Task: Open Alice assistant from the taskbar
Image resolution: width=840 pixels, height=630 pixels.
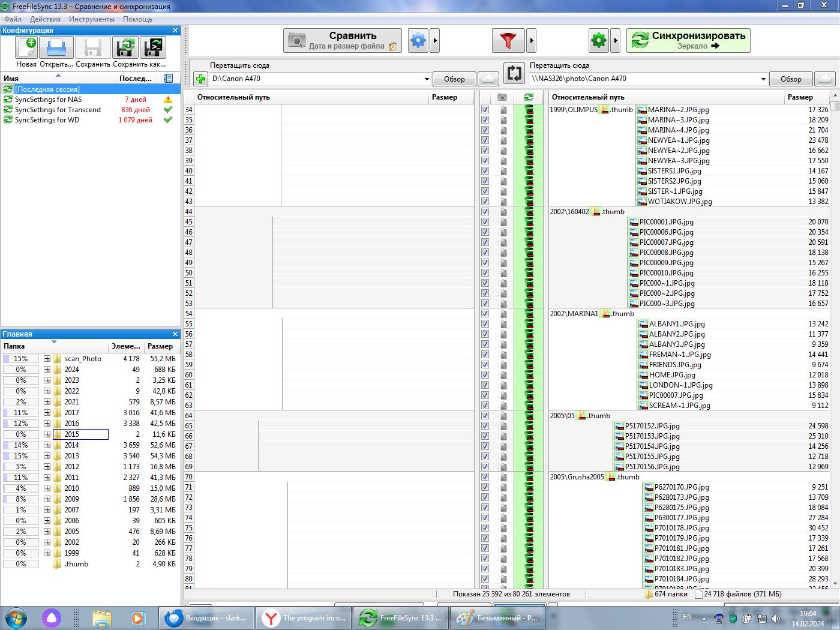Action: (52, 618)
